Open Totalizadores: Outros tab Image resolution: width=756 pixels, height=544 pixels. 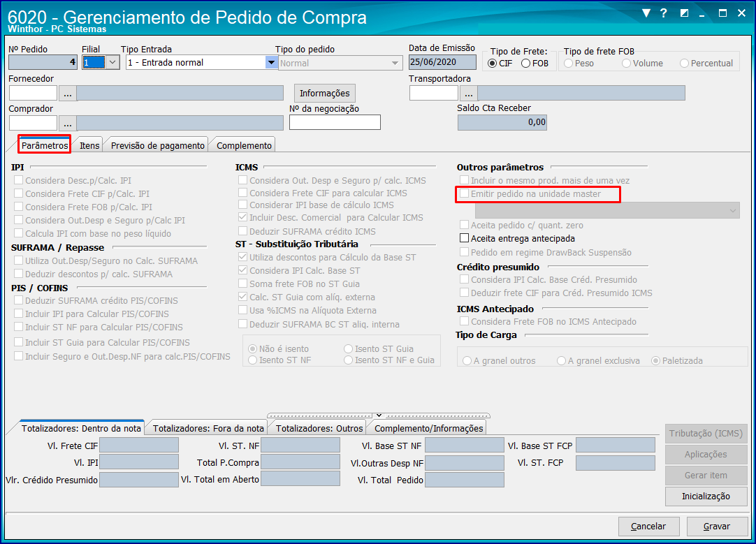click(x=319, y=428)
